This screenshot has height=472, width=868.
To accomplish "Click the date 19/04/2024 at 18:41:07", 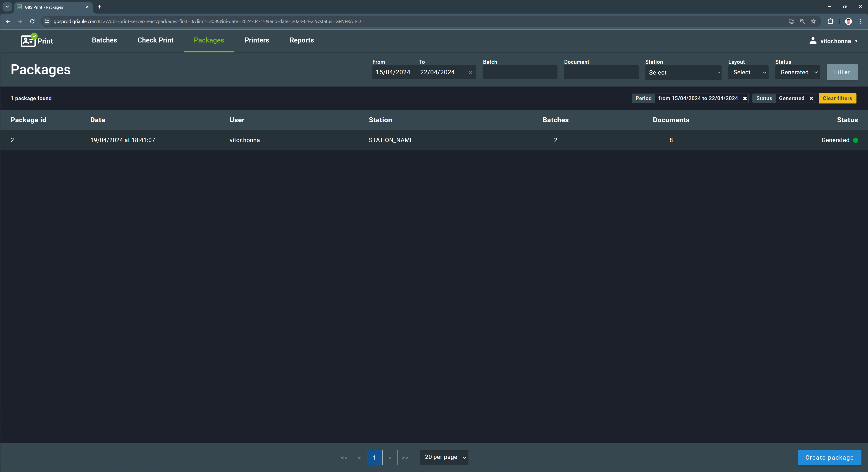I will coord(123,140).
